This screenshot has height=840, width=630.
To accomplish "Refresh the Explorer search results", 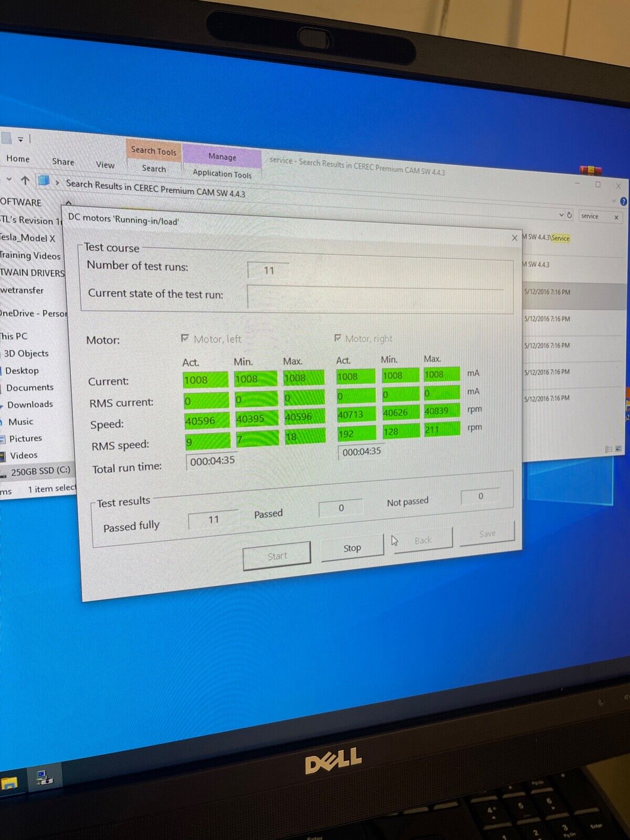I will pos(569,215).
